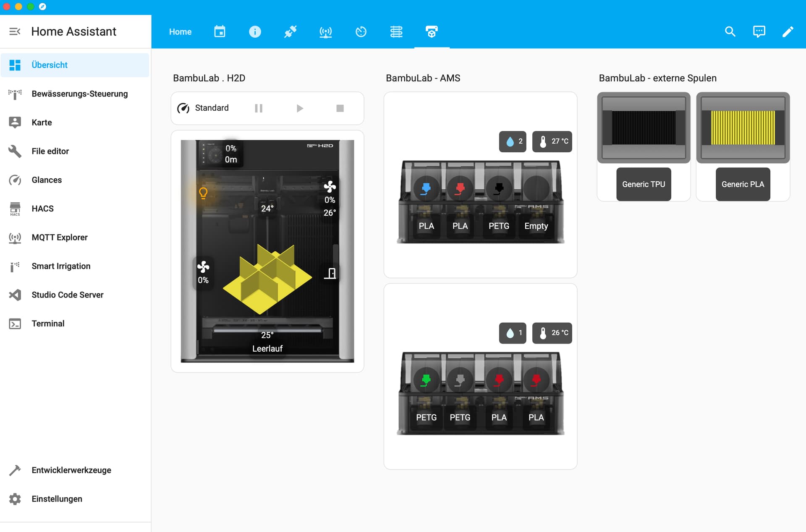Open the 3D printer dashboard tab
This screenshot has height=532, width=806.
click(x=432, y=31)
